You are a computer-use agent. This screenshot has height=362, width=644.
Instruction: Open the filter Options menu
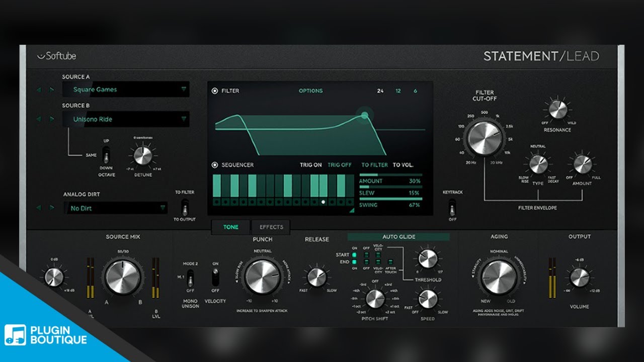pos(310,91)
